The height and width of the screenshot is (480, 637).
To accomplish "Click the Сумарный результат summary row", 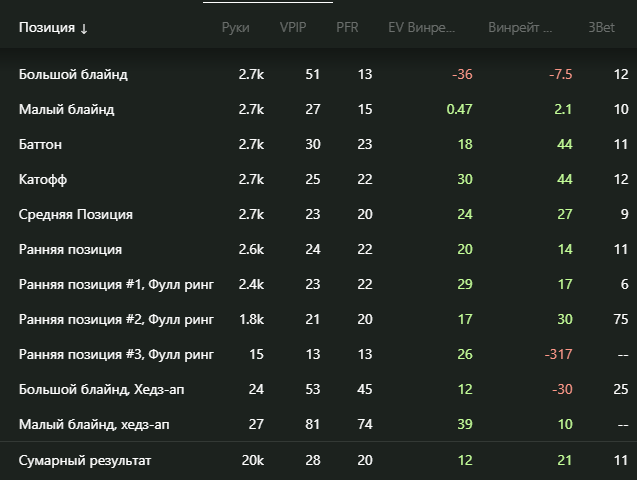I will [86, 460].
